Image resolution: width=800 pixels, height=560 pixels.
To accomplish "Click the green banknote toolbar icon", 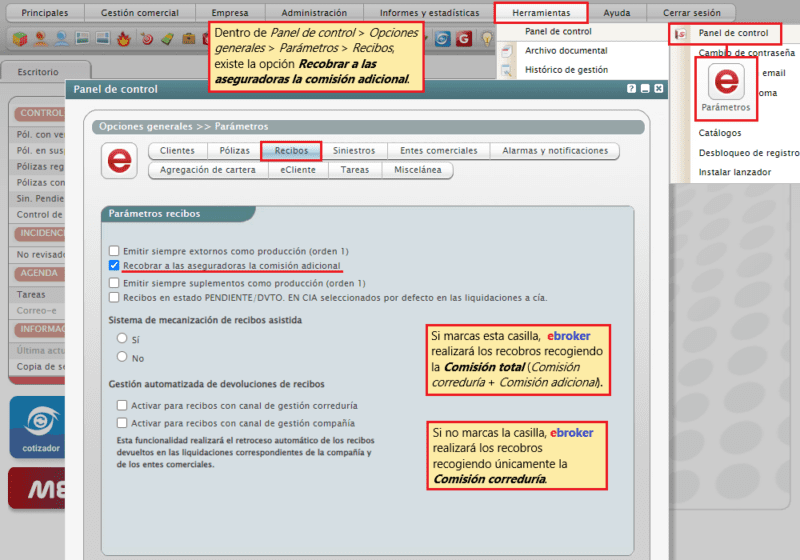I will [167, 39].
